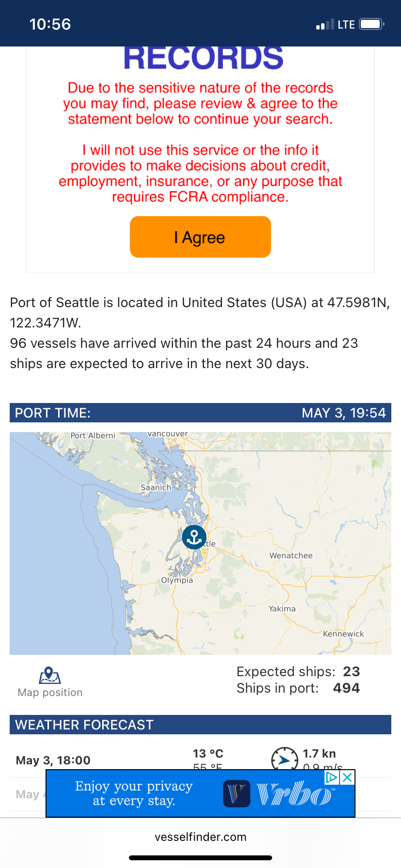Tap the Yakima city label on map
The height and width of the screenshot is (868, 401).
[x=282, y=609]
